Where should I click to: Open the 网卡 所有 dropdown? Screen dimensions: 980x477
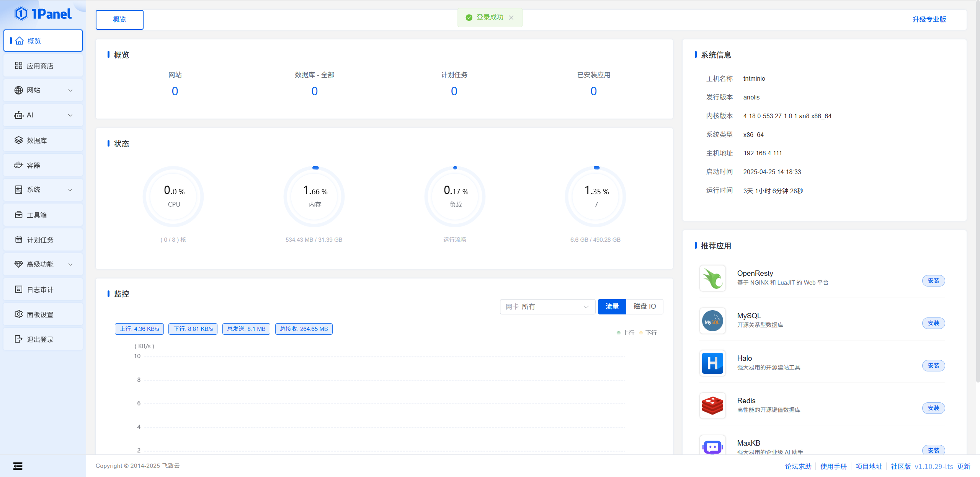(x=547, y=307)
